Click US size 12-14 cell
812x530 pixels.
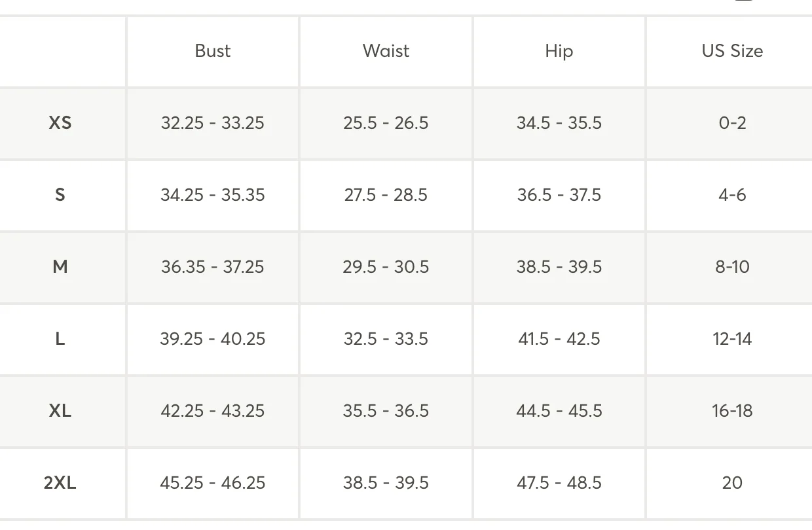click(x=732, y=339)
